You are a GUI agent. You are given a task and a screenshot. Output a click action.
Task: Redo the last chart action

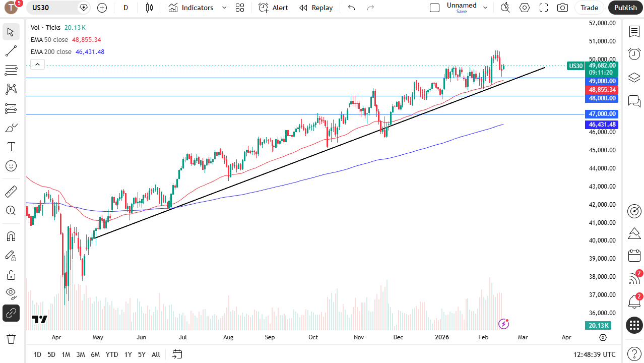370,8
